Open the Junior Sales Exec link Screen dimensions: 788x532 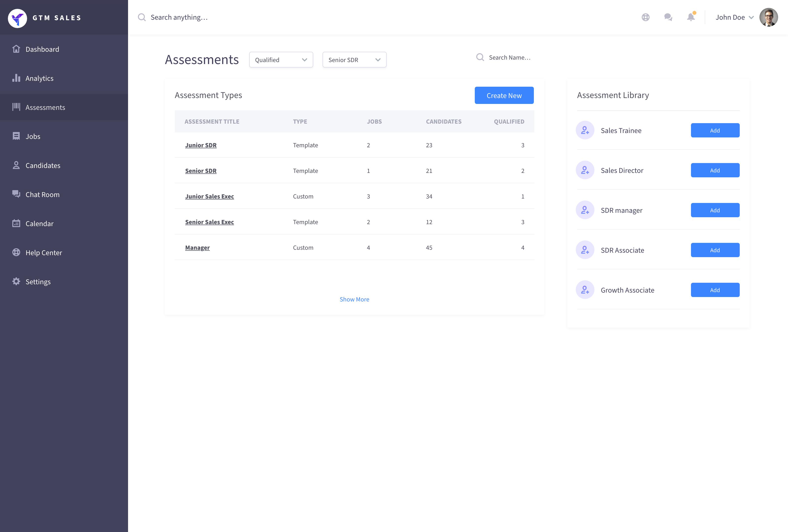(x=209, y=196)
